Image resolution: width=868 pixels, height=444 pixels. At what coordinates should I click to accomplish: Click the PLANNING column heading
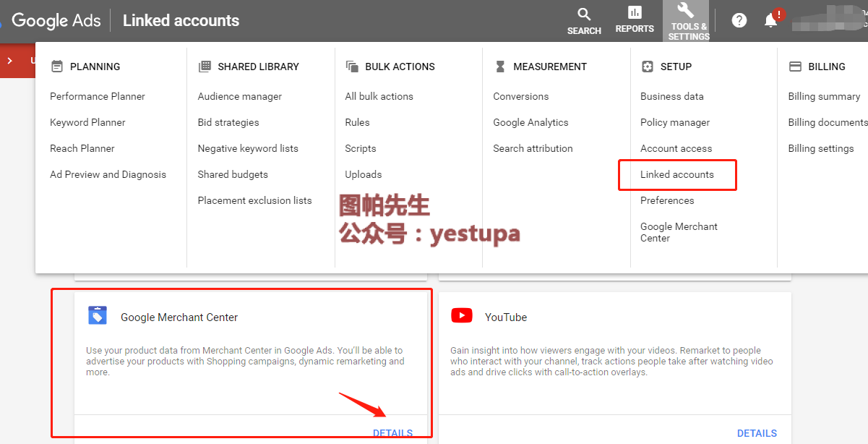[x=95, y=67]
